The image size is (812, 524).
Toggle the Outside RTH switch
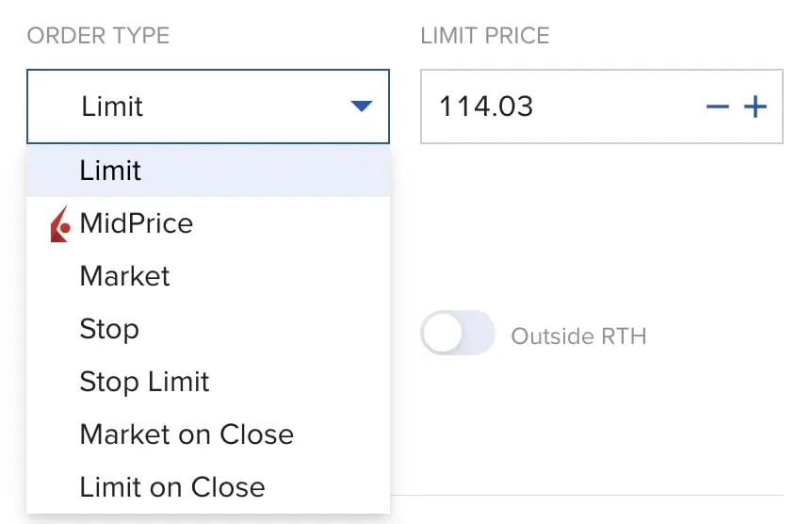point(458,334)
